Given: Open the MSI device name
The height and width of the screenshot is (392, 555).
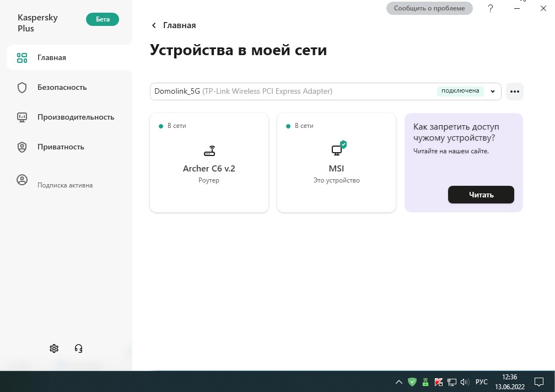Looking at the screenshot, I should pos(336,169).
